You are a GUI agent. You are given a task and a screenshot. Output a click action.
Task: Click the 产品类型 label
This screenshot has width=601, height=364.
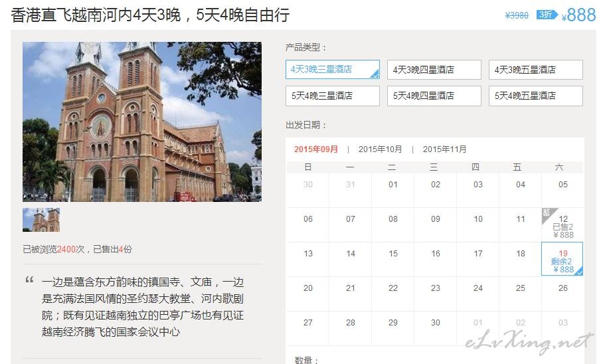point(305,48)
